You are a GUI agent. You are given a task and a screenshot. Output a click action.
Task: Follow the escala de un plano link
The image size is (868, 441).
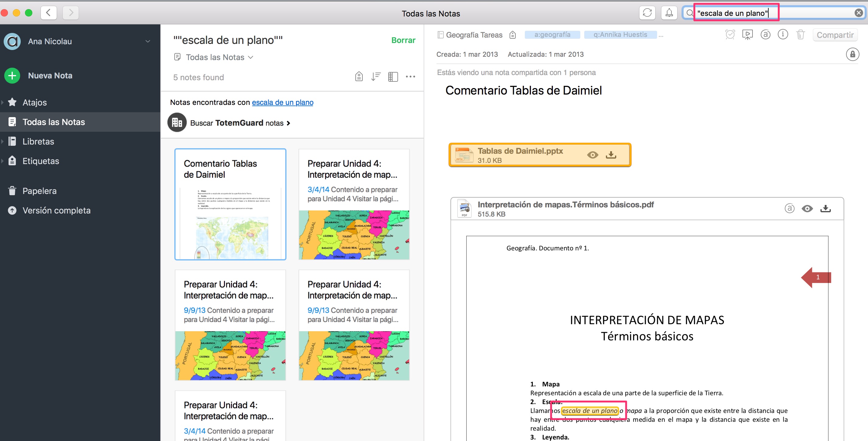pos(282,102)
